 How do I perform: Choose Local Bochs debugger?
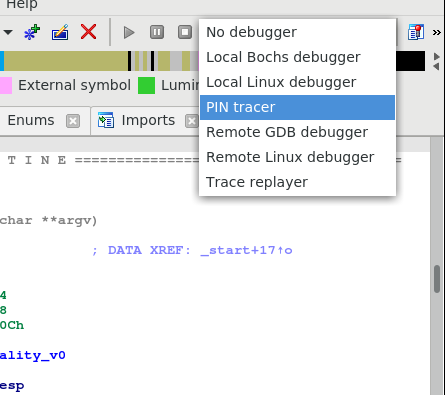[297, 57]
